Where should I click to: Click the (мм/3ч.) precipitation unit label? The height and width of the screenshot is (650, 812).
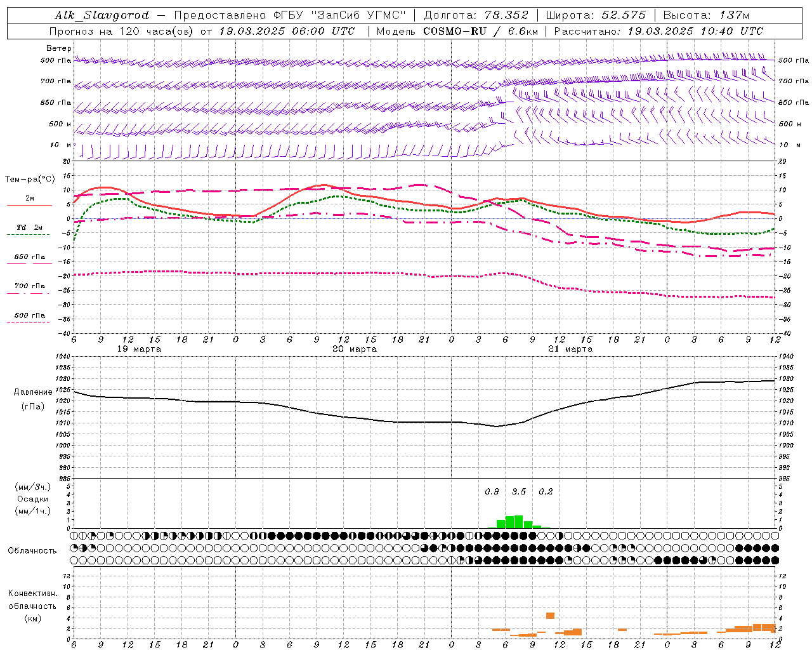33,487
